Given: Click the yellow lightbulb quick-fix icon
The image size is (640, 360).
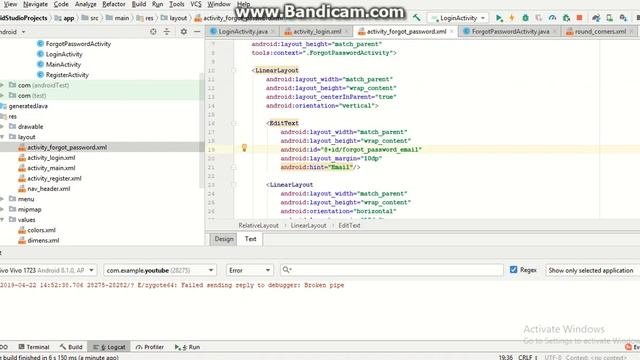Looking at the screenshot, I should [x=244, y=148].
